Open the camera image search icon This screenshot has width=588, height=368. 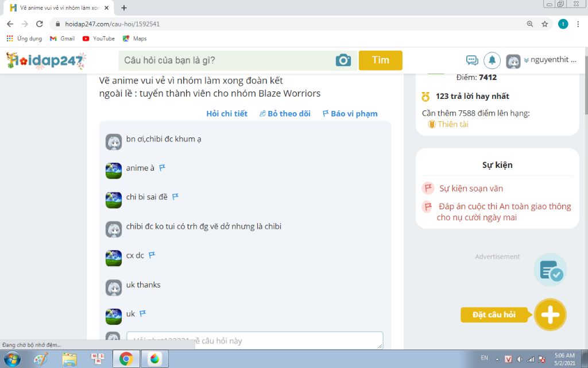[x=343, y=60]
